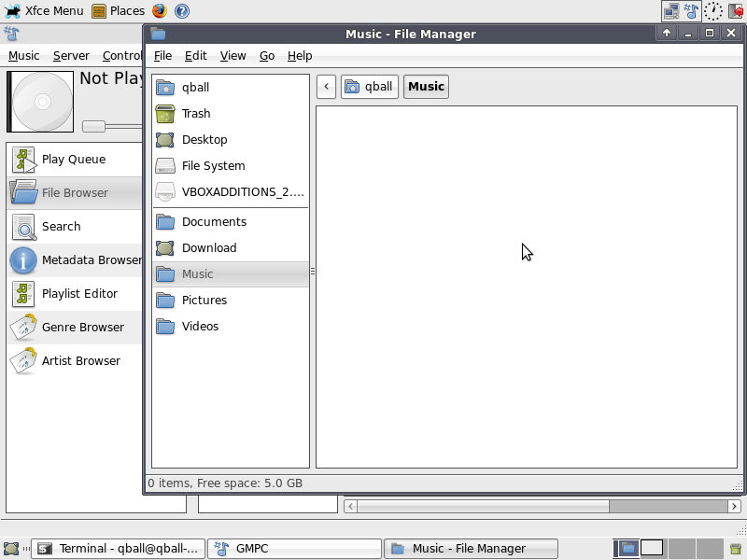747x560 pixels.
Task: Click File Manager window menu folder icon
Action: [158, 34]
